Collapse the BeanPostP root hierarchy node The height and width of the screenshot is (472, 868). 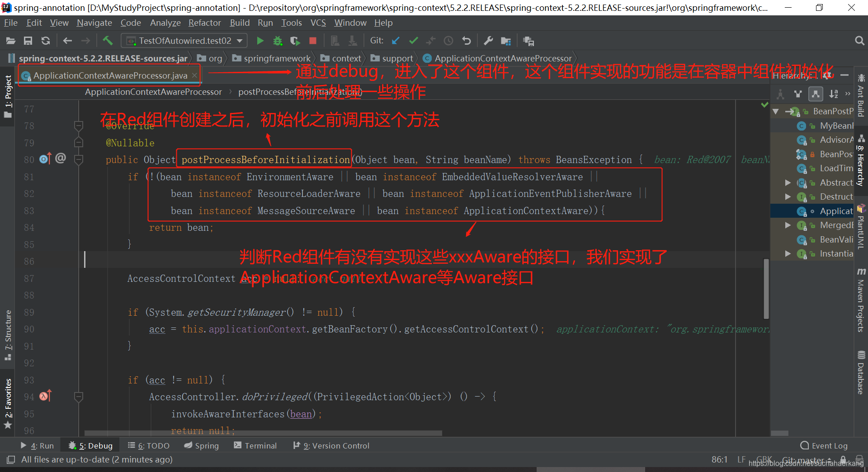point(776,111)
